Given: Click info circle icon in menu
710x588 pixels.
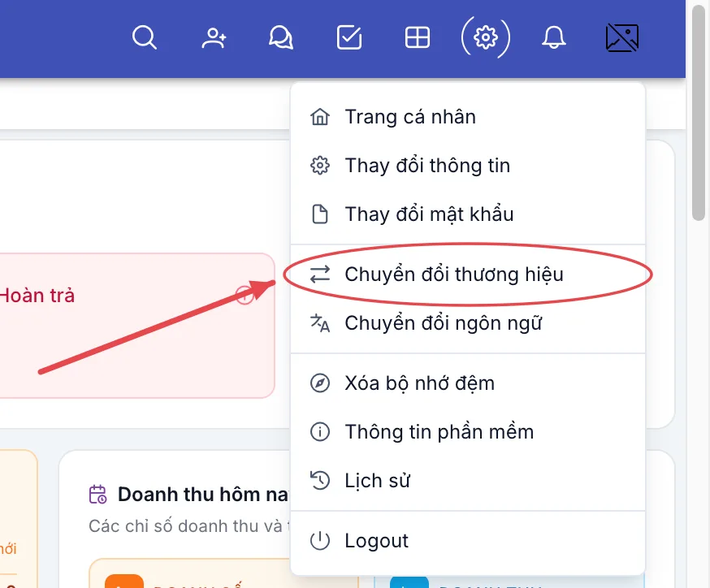Looking at the screenshot, I should 320,432.
